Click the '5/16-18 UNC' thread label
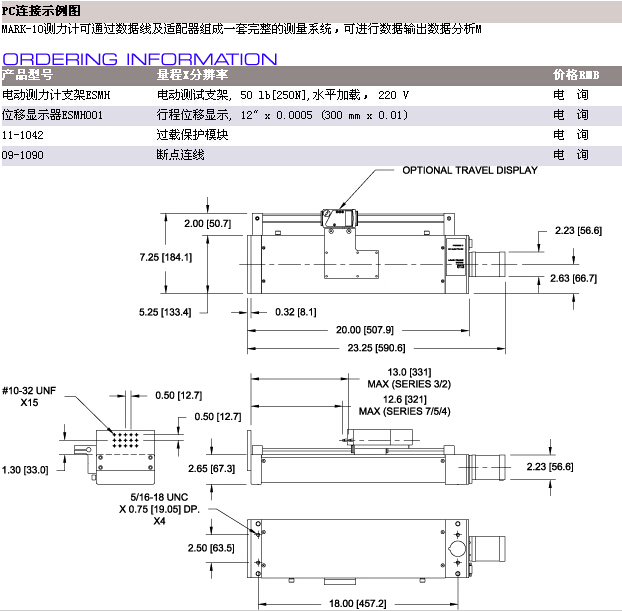 [x=159, y=498]
